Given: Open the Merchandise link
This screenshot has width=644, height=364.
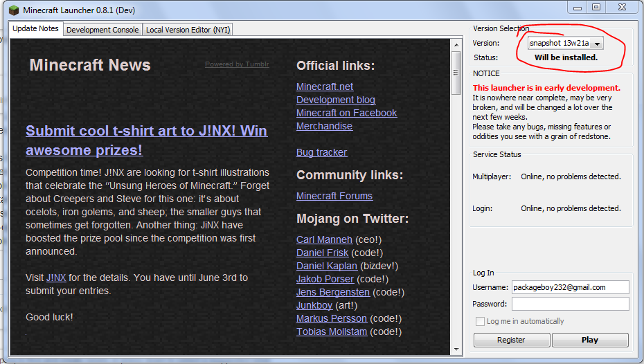Looking at the screenshot, I should pos(325,126).
